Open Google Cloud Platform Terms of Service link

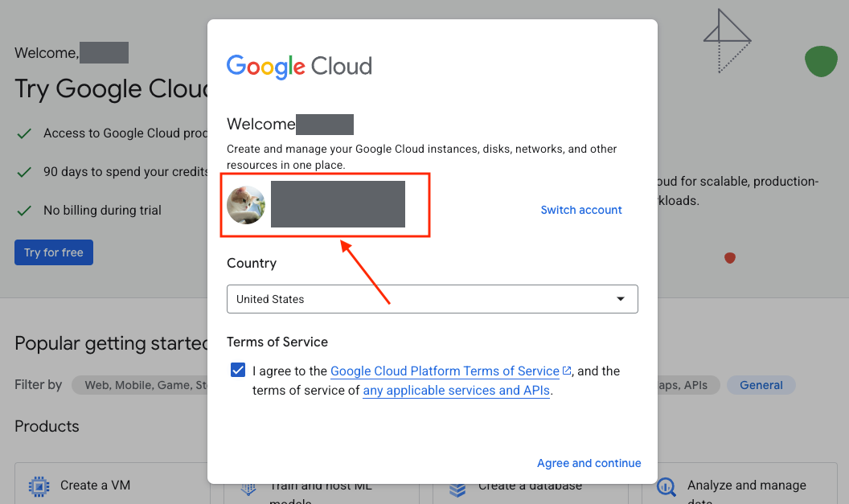[445, 371]
